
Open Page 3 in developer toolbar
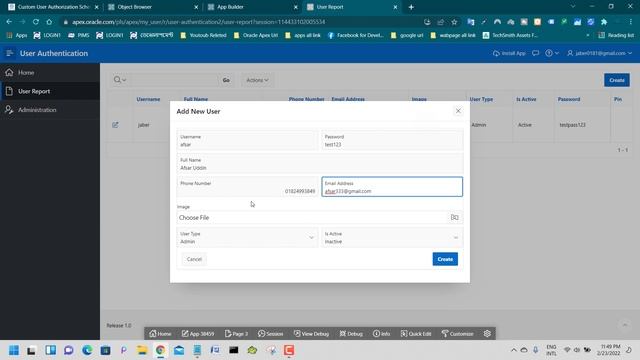click(x=236, y=334)
